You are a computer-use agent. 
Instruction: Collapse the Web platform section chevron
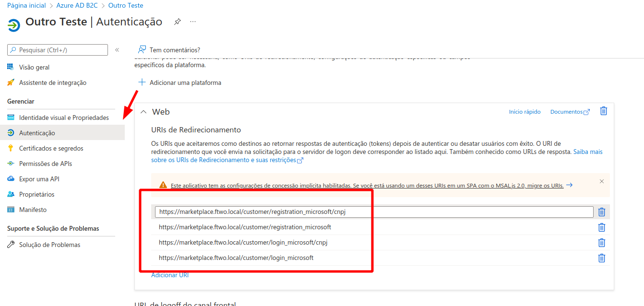pyautogui.click(x=143, y=112)
